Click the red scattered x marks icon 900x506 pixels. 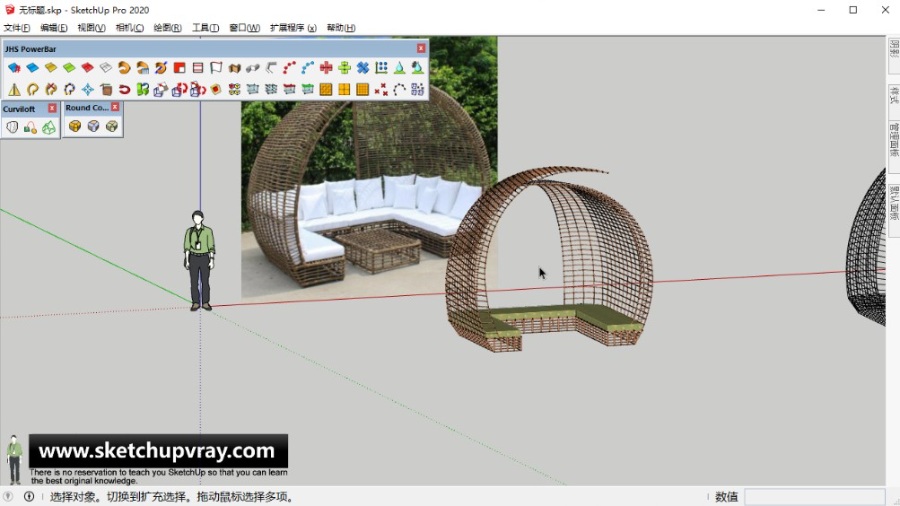[x=381, y=89]
